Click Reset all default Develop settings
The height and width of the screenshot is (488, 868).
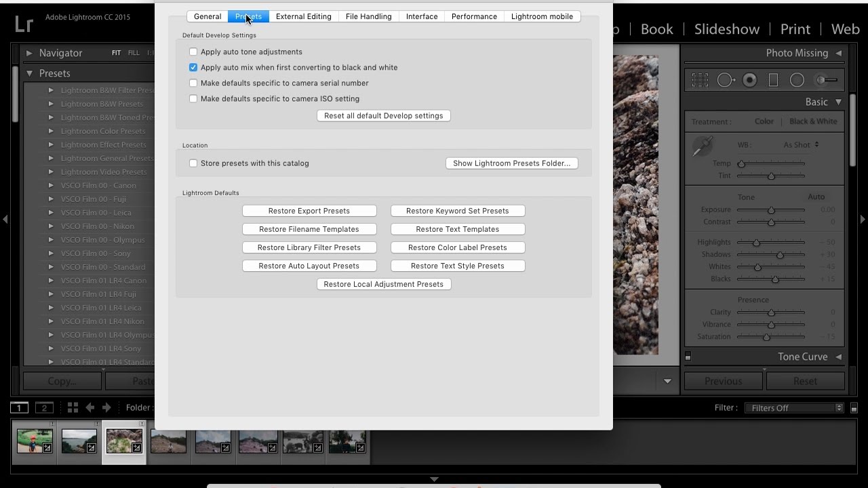click(383, 116)
